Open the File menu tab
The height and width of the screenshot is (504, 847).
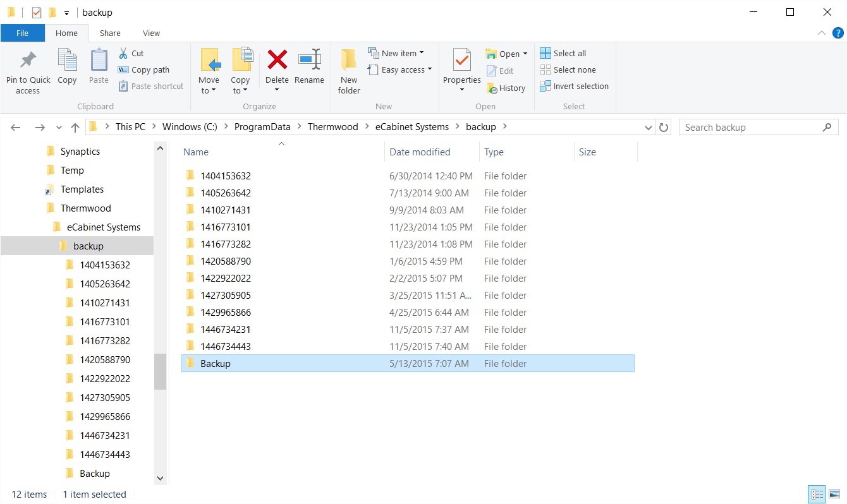[22, 33]
